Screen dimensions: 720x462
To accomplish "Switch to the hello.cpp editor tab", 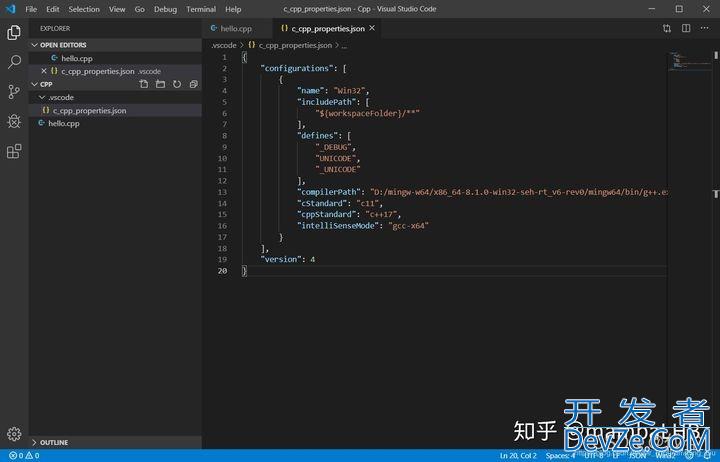I will coord(237,28).
